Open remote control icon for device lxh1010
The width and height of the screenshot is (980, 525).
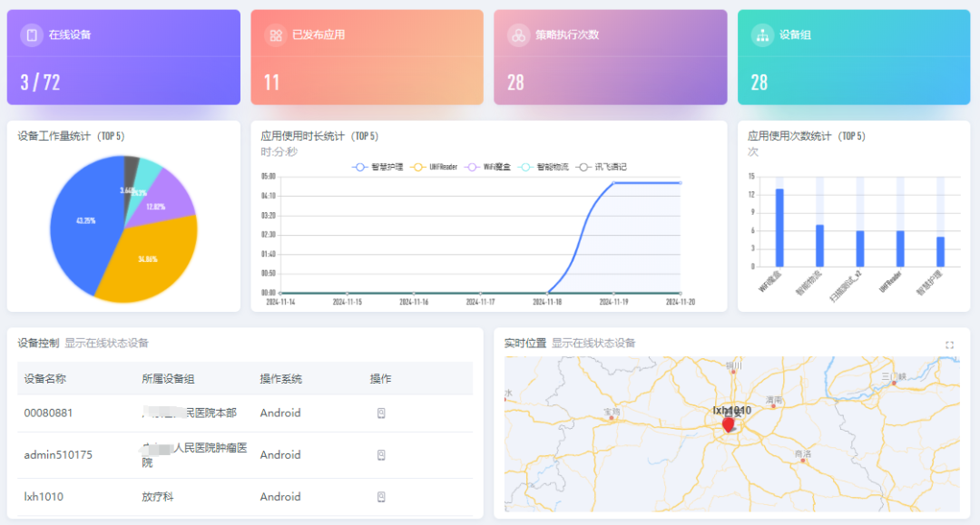pos(381,497)
